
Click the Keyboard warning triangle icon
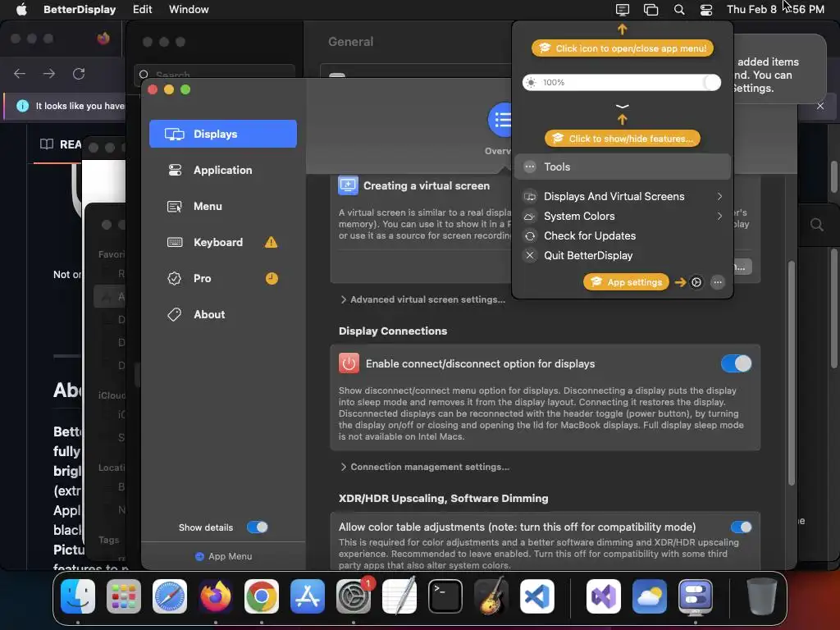coord(271,242)
